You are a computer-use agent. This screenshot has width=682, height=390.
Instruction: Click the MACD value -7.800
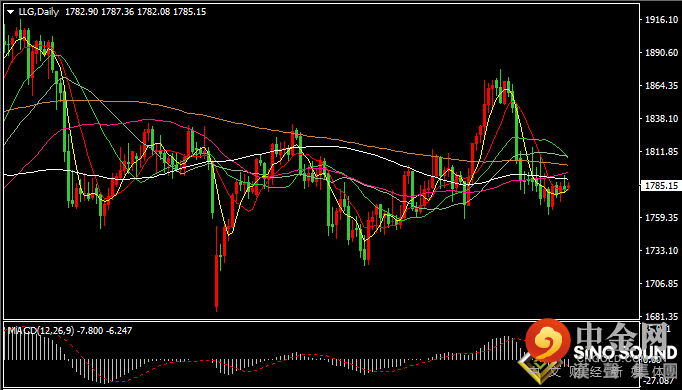point(90,331)
